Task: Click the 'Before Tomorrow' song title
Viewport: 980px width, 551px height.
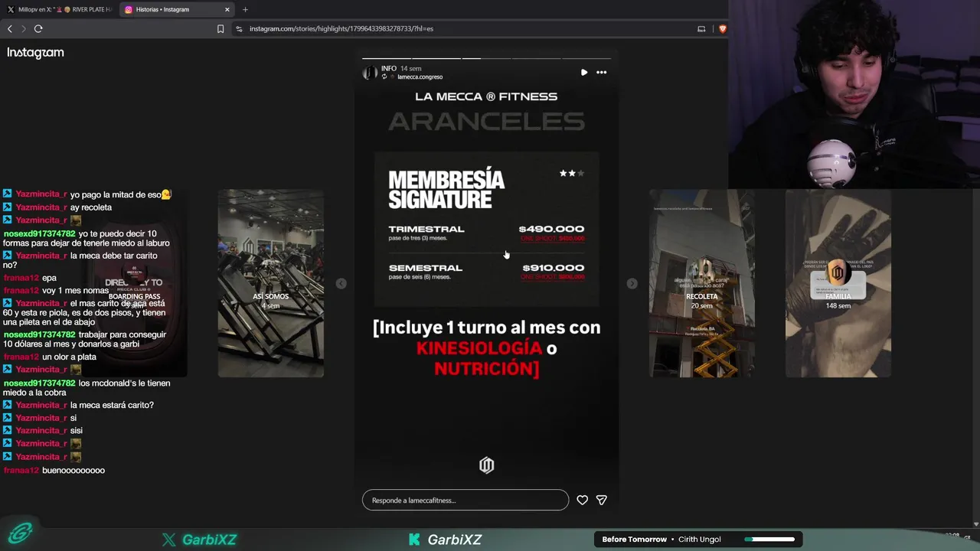Action: click(x=634, y=540)
